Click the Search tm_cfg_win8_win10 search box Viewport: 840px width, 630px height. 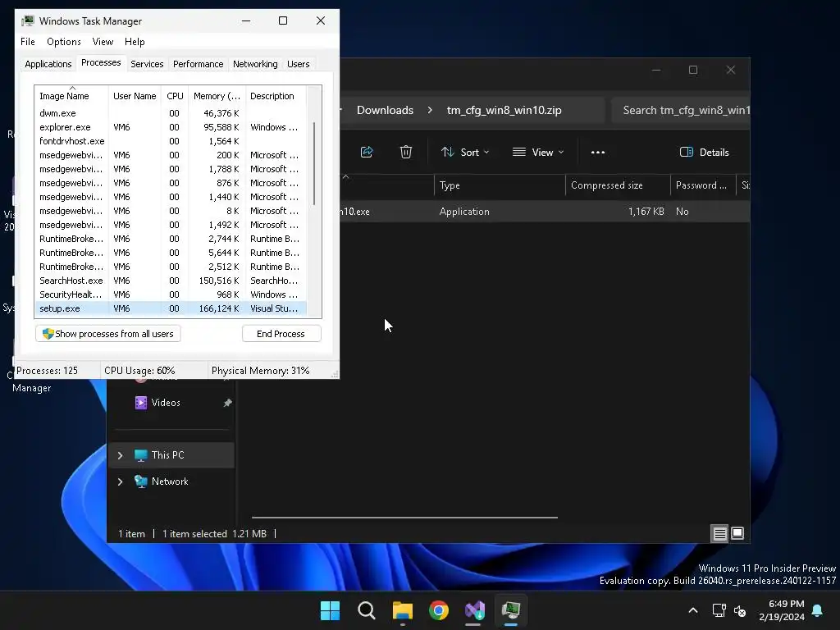[681, 110]
